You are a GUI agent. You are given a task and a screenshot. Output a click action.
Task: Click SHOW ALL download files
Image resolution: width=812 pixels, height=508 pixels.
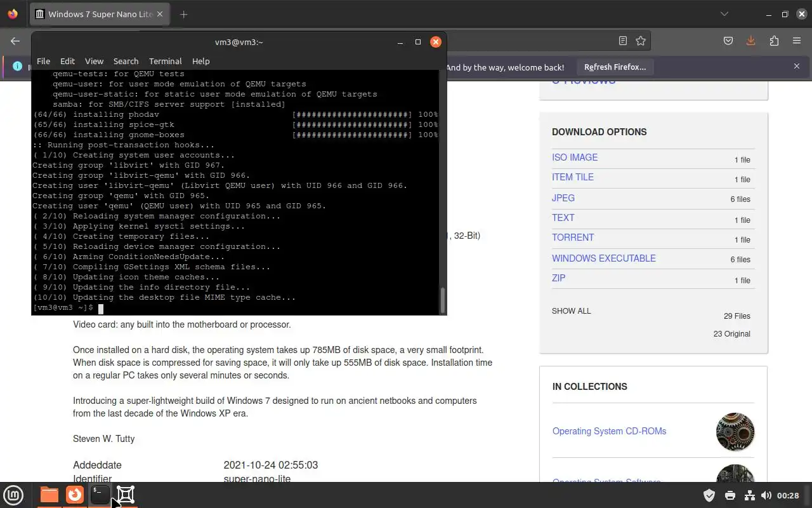click(572, 311)
